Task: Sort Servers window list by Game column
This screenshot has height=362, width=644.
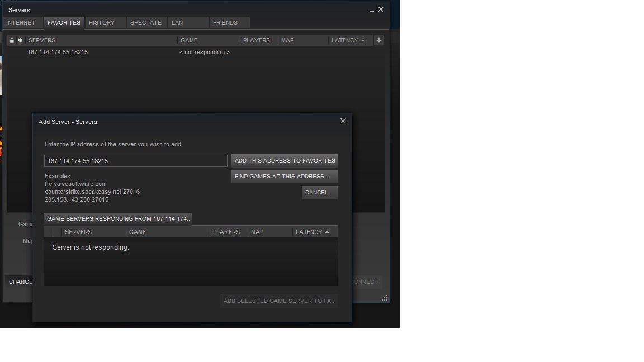Action: tap(209, 40)
